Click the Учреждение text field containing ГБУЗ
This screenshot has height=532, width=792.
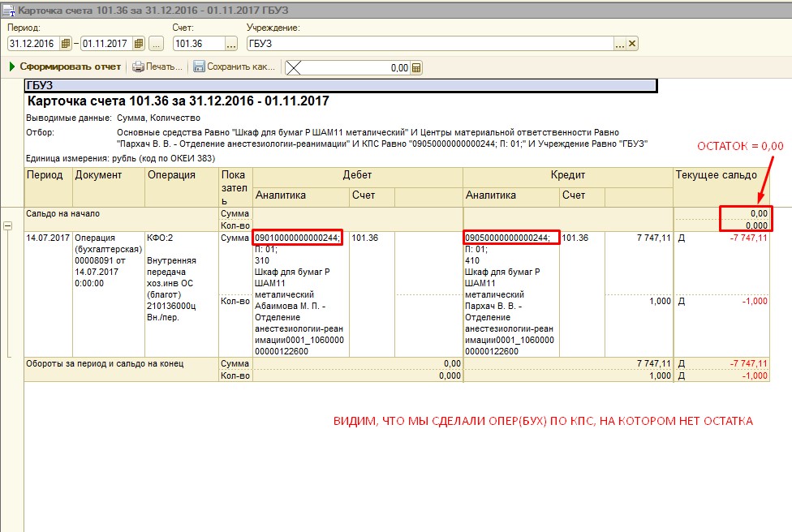pos(430,44)
